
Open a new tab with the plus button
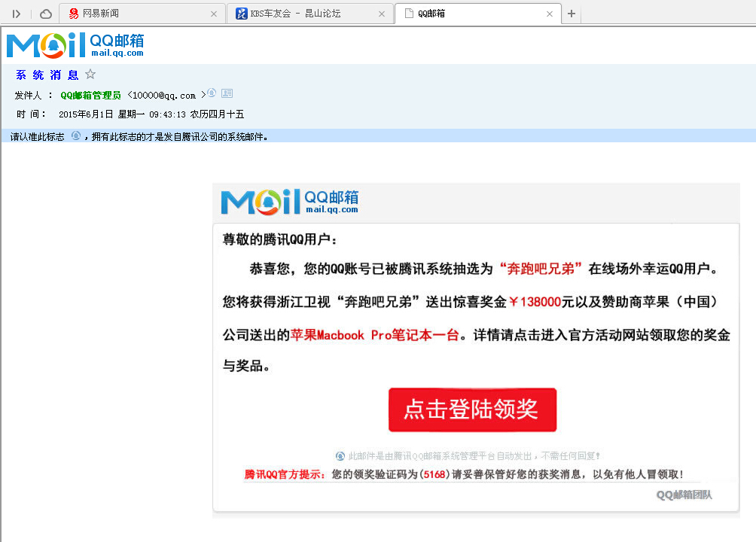(572, 14)
